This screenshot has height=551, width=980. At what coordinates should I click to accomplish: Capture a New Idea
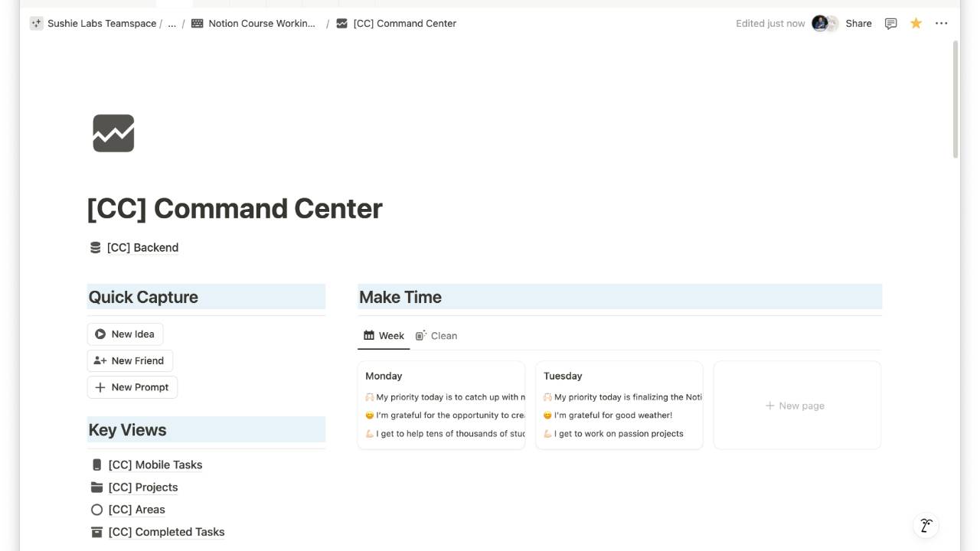click(x=125, y=334)
